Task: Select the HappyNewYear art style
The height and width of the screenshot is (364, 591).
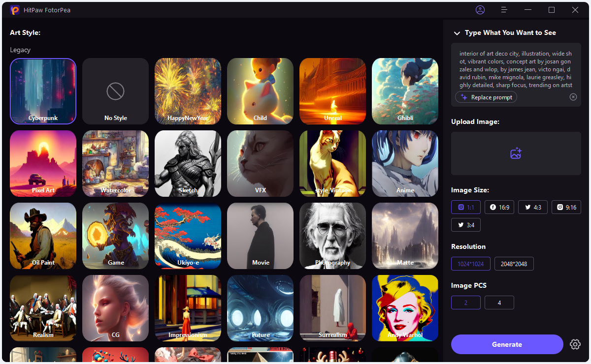Action: click(188, 91)
